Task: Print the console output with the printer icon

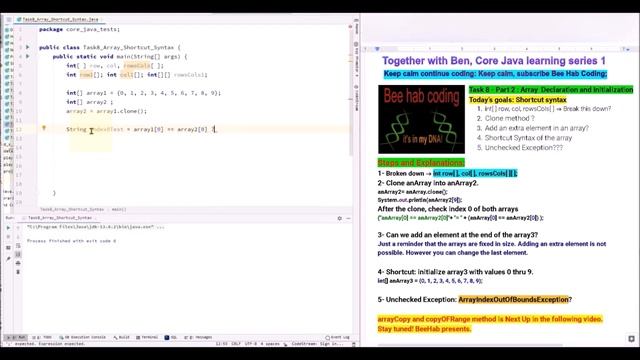Action: point(18,263)
